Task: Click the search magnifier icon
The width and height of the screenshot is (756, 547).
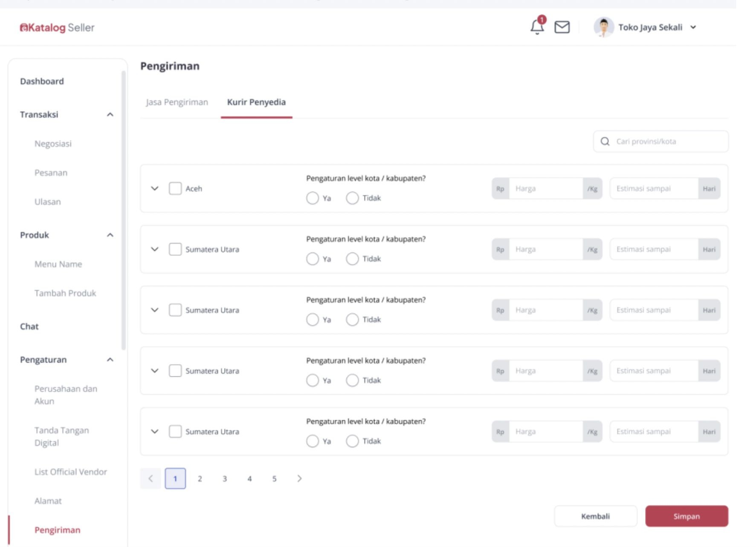Action: (605, 142)
